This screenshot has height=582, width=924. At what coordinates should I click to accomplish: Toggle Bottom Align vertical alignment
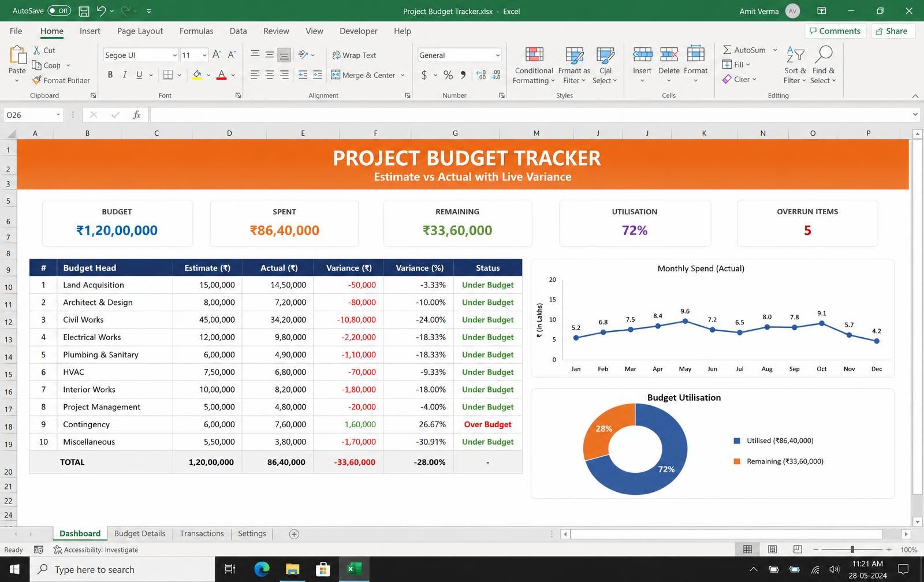[284, 55]
